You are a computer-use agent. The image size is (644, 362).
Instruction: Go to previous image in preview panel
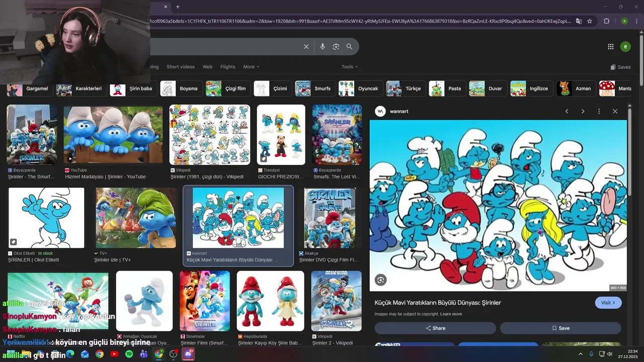567,111
